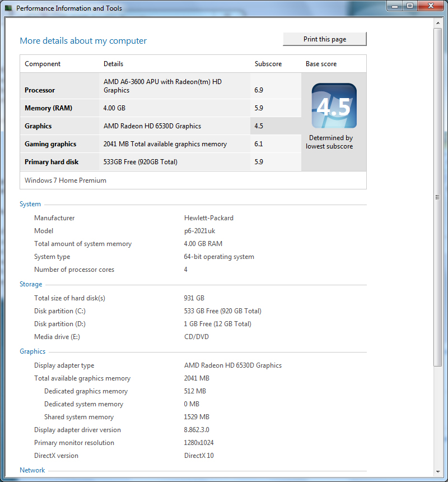Click the Number of processor cores label
The height and width of the screenshot is (482, 448).
coord(74,270)
